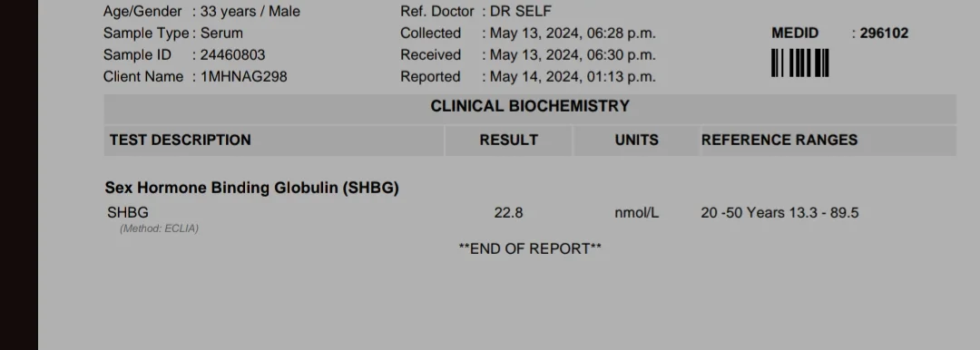Viewport: 980px width, 350px height.
Task: Select the Ref. Doctor DR SELF text
Action: [x=521, y=11]
